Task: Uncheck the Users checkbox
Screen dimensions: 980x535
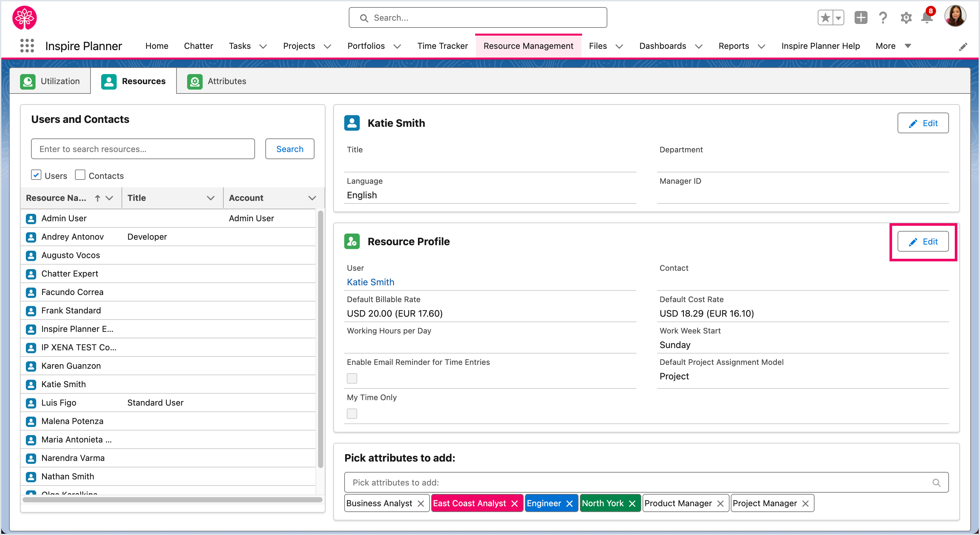Action: tap(36, 175)
